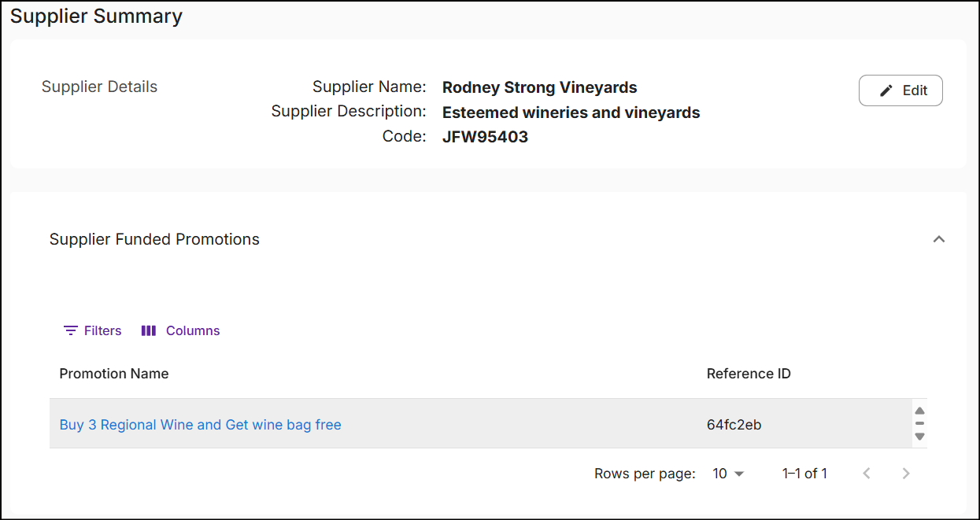Click the Rodney Strong Vineyards supplier name
980x520 pixels.
pyautogui.click(x=539, y=87)
